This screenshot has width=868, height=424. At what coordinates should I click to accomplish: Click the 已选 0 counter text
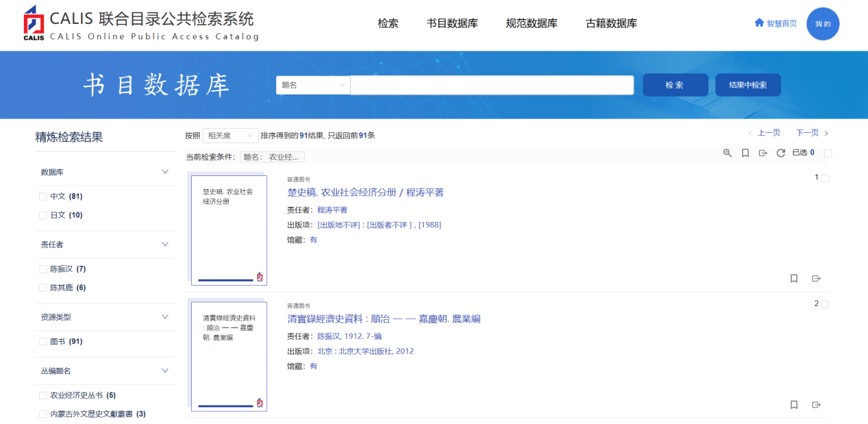click(x=804, y=153)
